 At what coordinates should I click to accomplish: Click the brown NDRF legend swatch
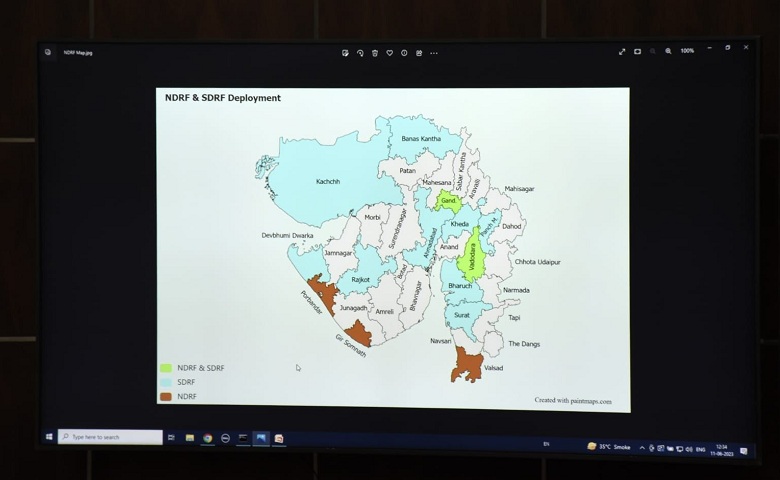(166, 396)
